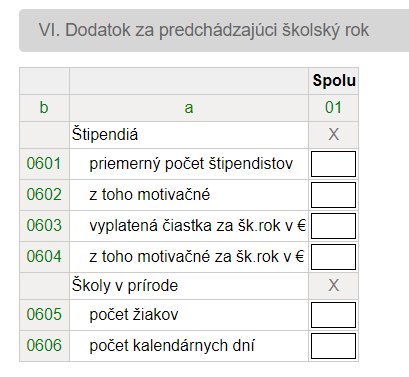Image resolution: width=409 pixels, height=377 pixels.
Task: Select the z toho motivačné input box
Action: point(333,195)
